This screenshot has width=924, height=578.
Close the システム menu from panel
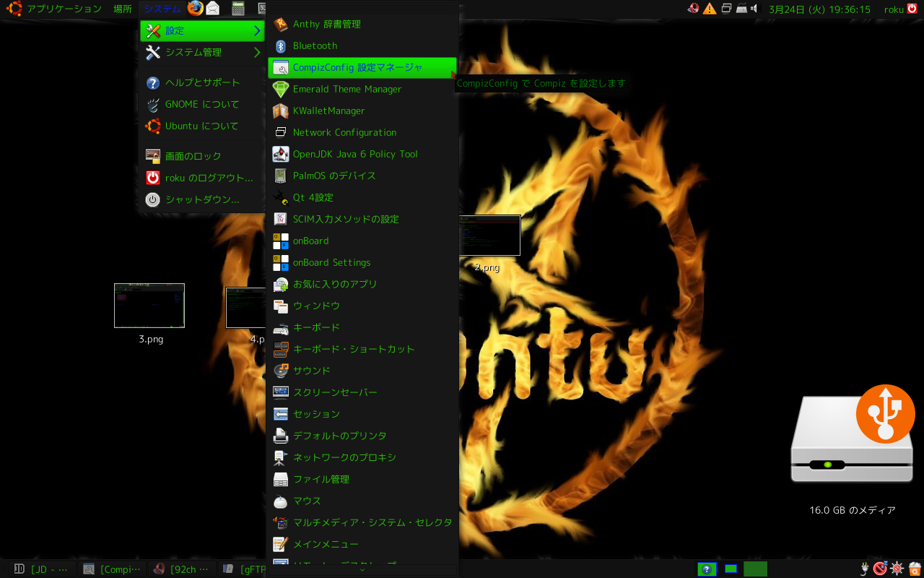point(162,9)
